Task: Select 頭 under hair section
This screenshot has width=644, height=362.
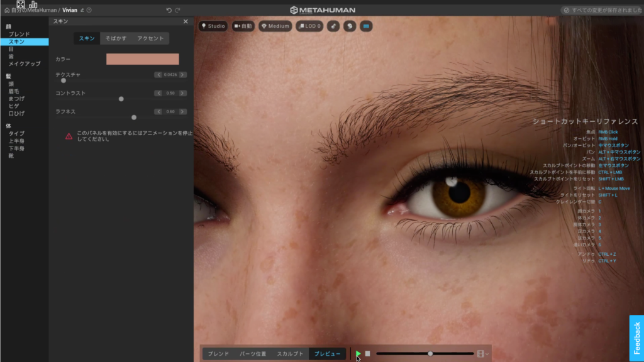Action: (11, 84)
